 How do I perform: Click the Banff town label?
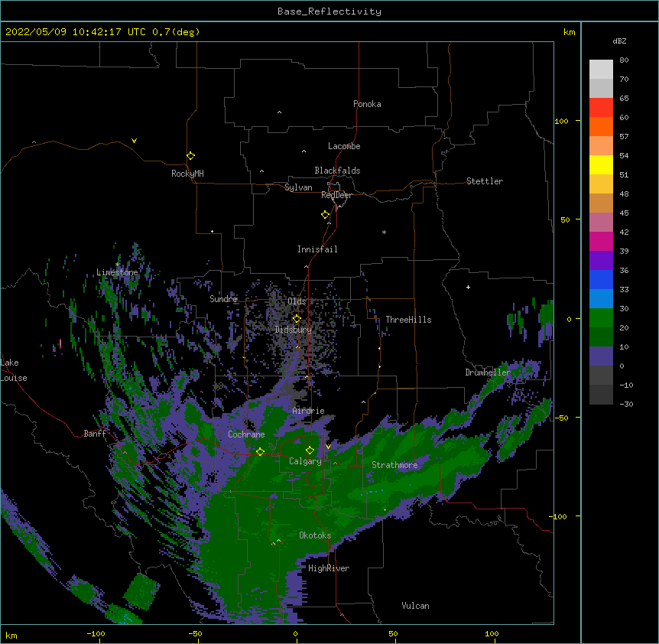[95, 434]
